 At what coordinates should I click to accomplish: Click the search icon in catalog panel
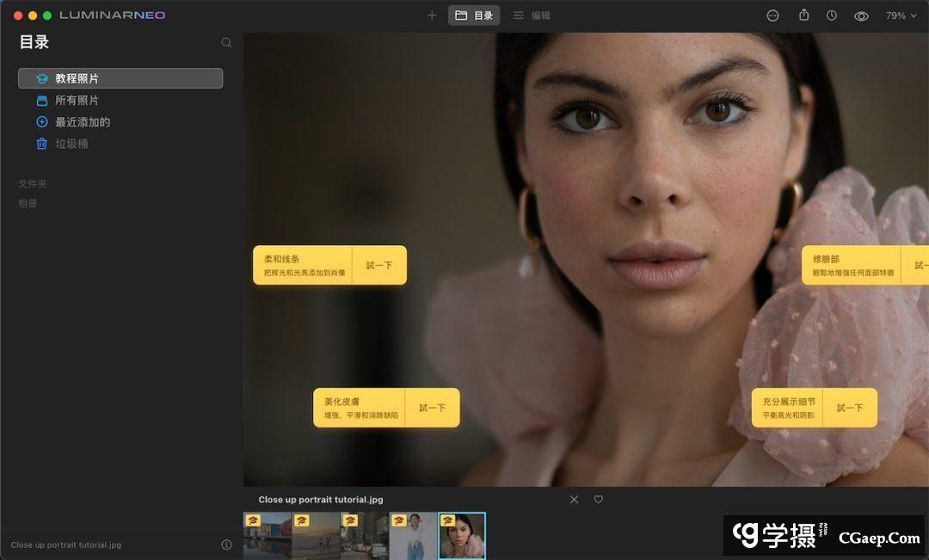[226, 42]
